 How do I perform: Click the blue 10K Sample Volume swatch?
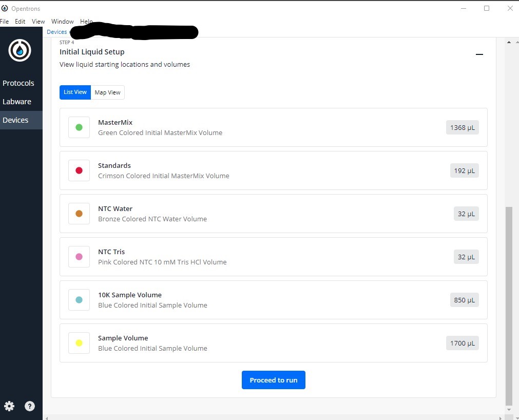79,300
